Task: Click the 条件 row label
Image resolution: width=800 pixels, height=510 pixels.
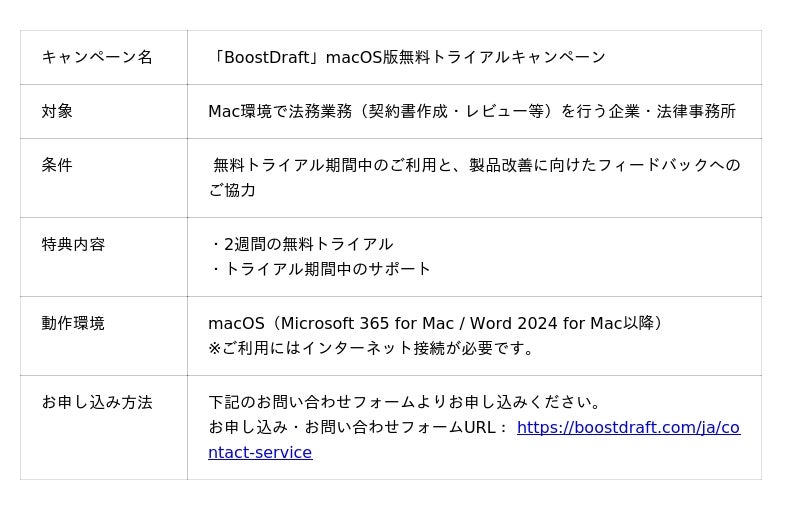Action: (57, 165)
